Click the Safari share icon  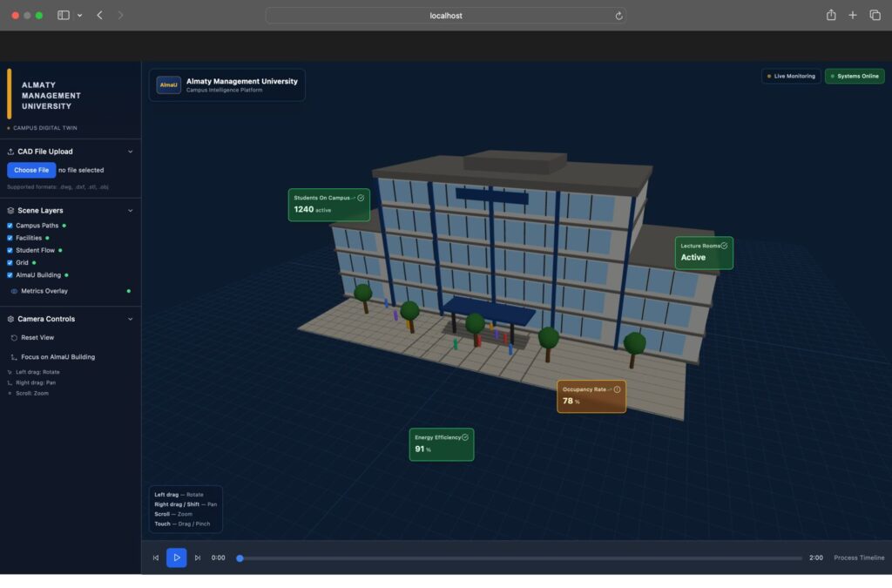tap(831, 16)
